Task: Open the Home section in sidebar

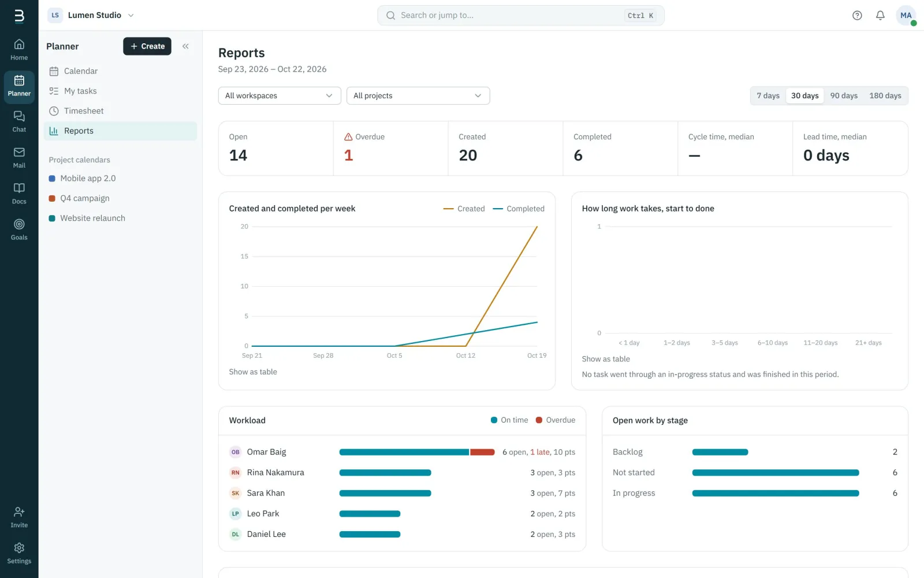Action: (x=19, y=50)
